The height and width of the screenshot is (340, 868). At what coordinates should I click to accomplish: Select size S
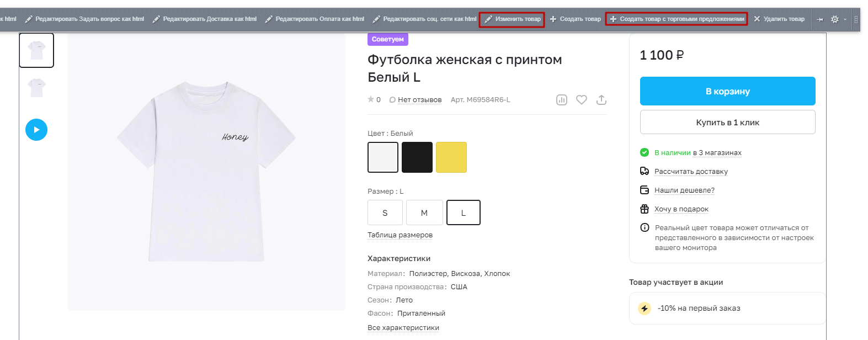coord(385,212)
